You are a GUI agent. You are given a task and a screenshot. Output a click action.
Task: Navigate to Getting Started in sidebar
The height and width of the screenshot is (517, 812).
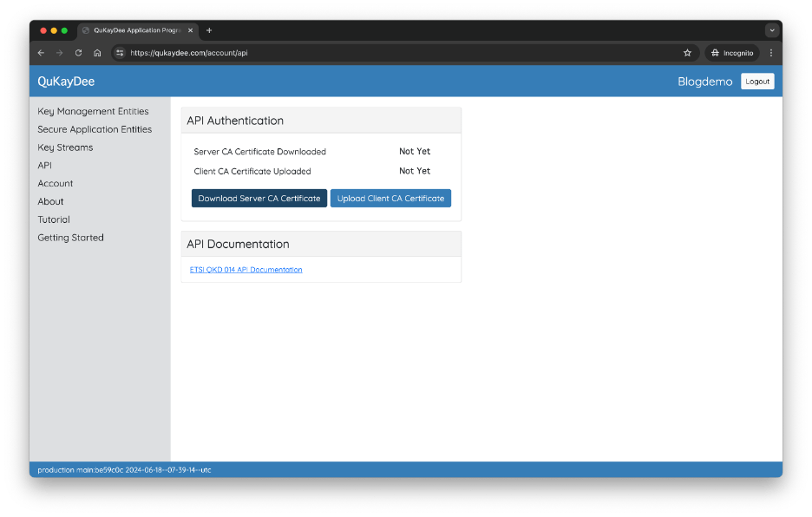[x=70, y=238]
